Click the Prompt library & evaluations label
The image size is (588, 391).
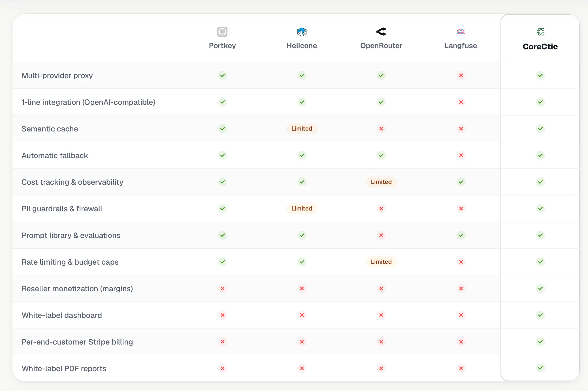pos(71,235)
